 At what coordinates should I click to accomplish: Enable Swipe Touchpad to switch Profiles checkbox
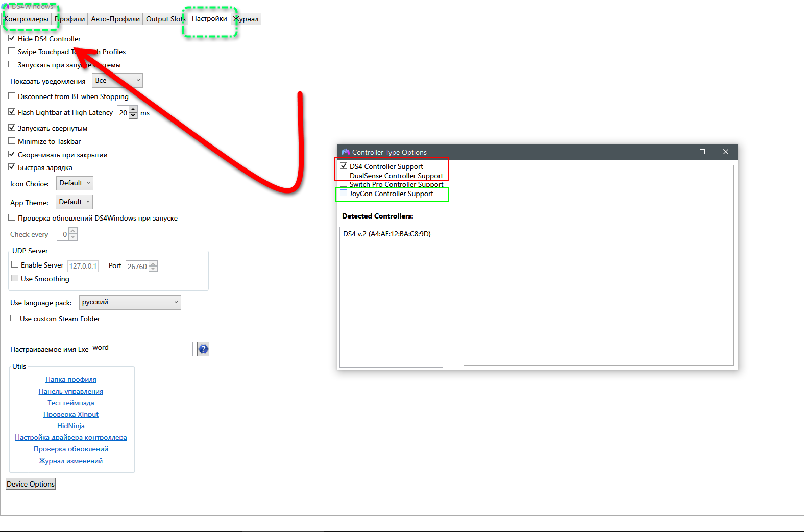(12, 51)
